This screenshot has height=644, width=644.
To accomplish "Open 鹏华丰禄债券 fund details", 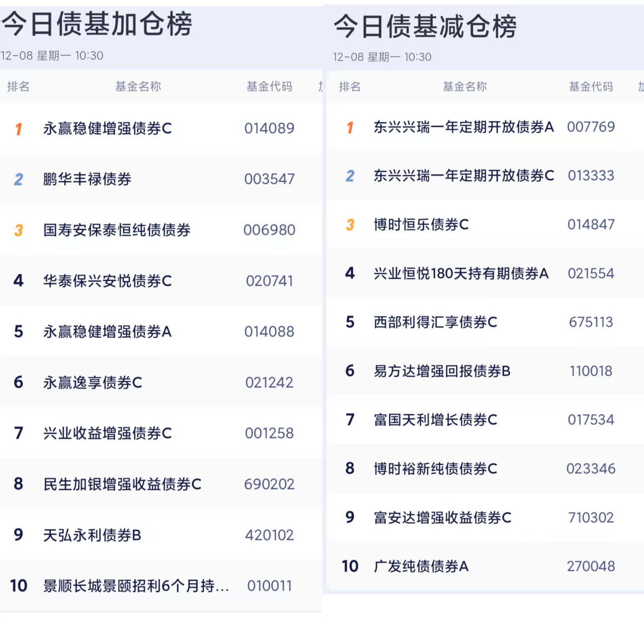I will (x=88, y=180).
